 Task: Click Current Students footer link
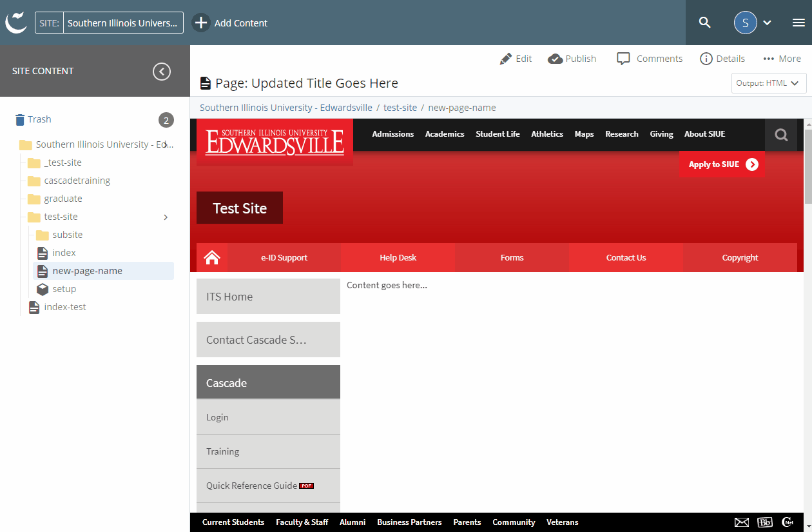point(233,522)
